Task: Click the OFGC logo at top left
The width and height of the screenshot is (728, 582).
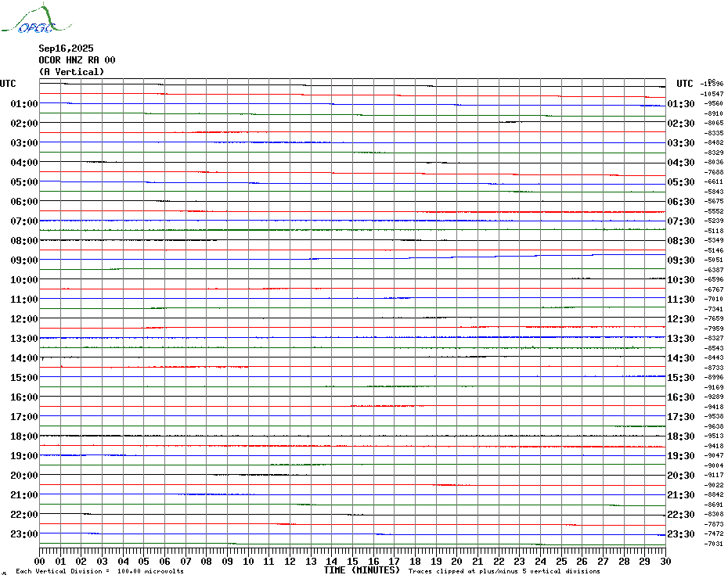Action: 37,19
